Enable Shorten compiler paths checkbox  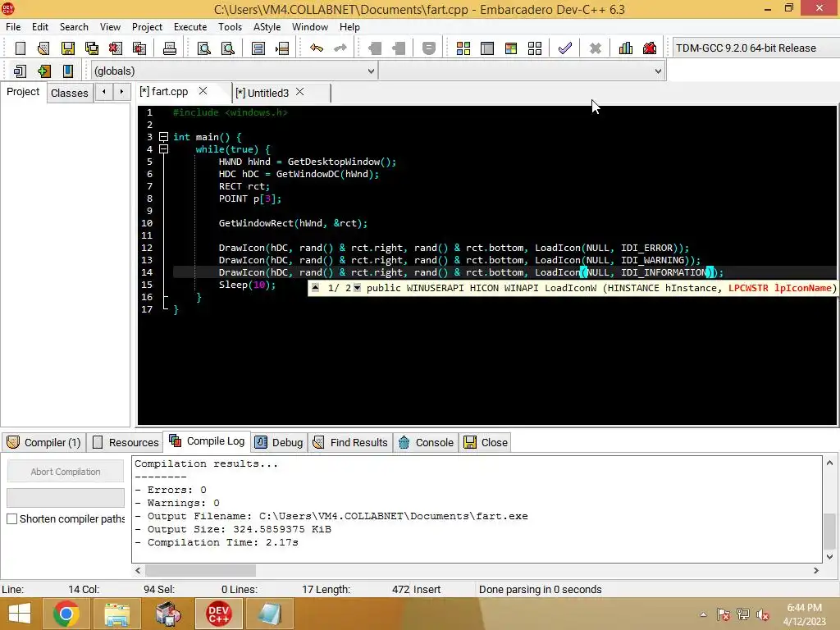(11, 518)
